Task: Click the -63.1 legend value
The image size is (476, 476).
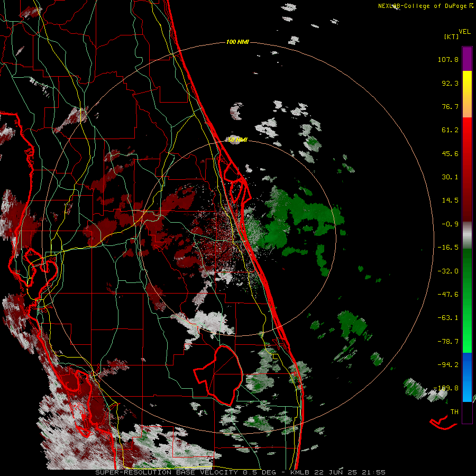Action: click(x=448, y=318)
